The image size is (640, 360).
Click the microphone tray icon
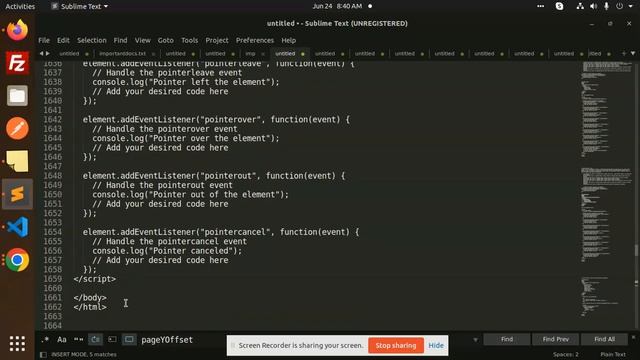tap(606, 6)
